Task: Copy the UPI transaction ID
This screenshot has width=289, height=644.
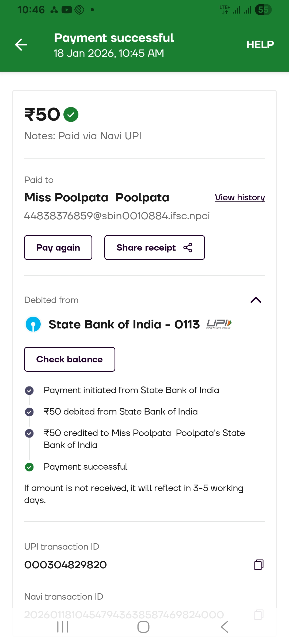Action: pos(258,565)
